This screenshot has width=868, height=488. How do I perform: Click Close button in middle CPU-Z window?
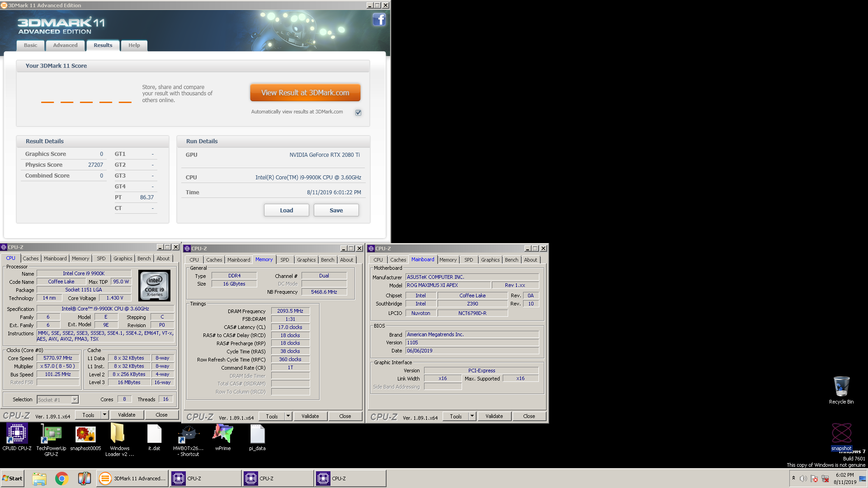[x=345, y=416]
